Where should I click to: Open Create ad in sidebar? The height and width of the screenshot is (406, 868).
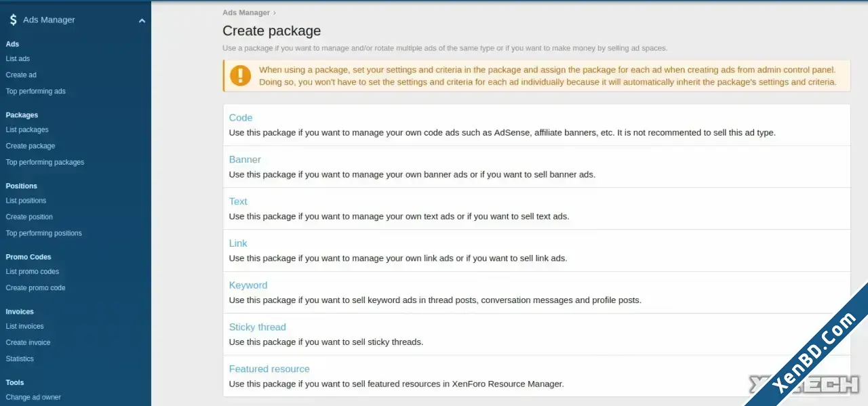point(21,75)
